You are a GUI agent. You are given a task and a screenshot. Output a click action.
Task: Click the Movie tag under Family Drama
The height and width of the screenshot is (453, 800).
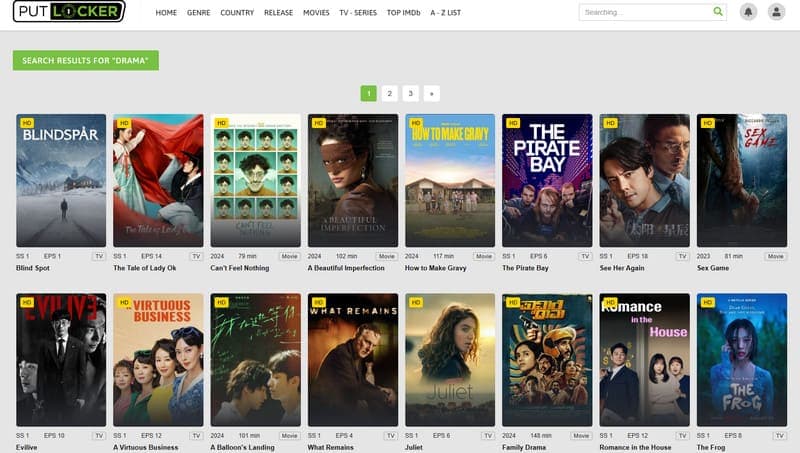coord(581,436)
